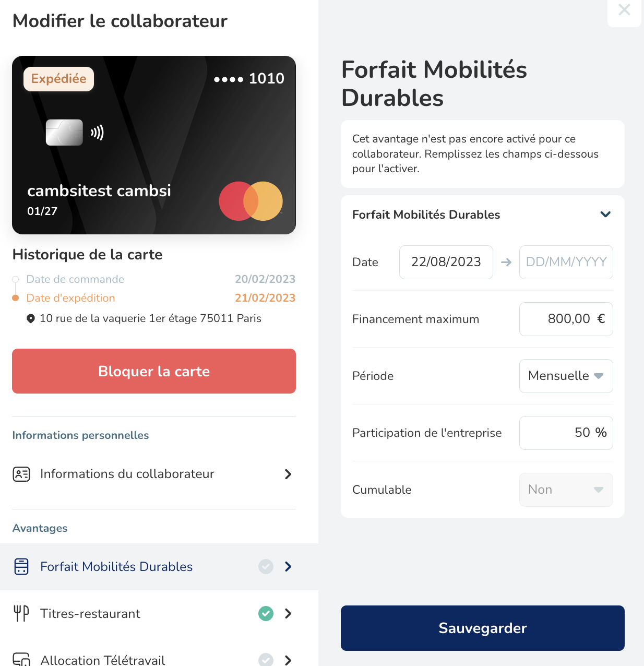Click the Forfait Mobilités Durables bus icon
This screenshot has height=666, width=644.
click(x=21, y=566)
